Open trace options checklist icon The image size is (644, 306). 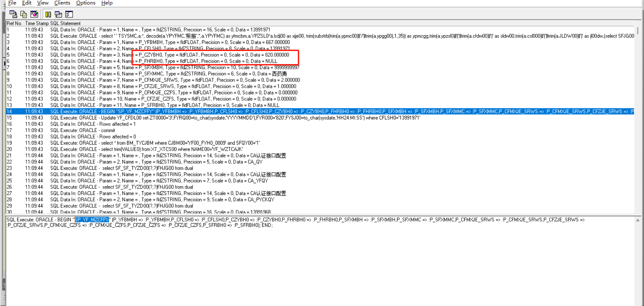69,14
